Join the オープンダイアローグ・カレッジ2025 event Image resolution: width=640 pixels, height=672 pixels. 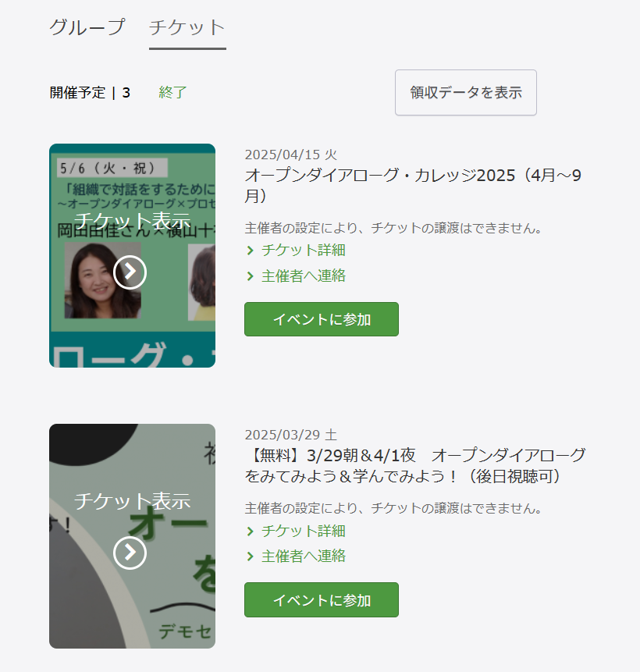(x=322, y=319)
